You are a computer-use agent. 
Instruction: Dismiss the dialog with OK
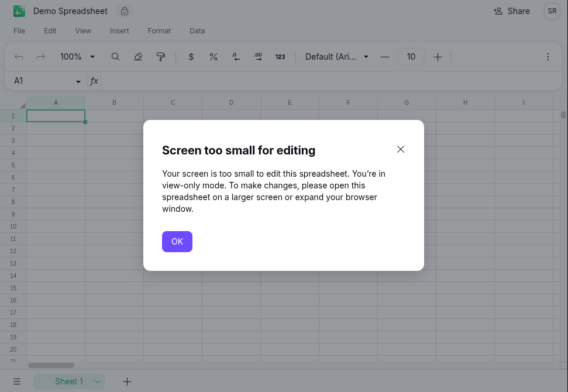coord(177,241)
